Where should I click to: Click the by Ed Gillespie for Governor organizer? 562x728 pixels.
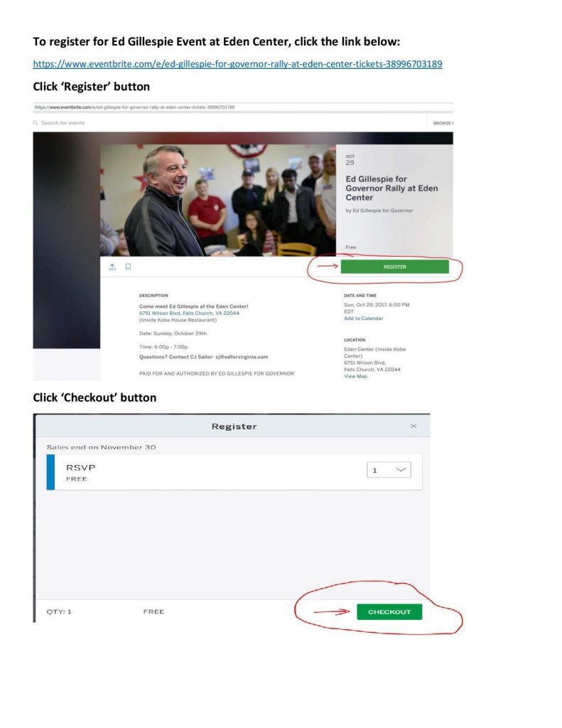(x=379, y=210)
